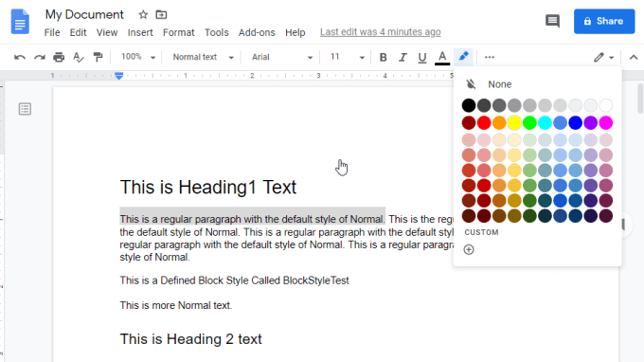Expand the editing mode dropdown arrow
644x362 pixels.
[612, 58]
